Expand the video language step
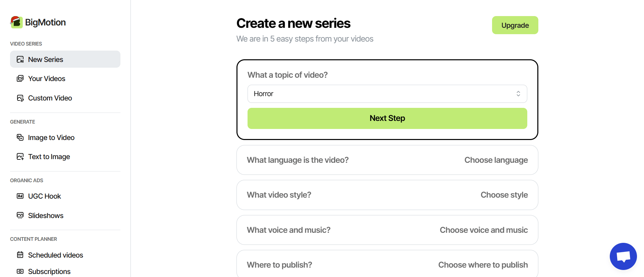The width and height of the screenshot is (644, 277). coord(387,160)
